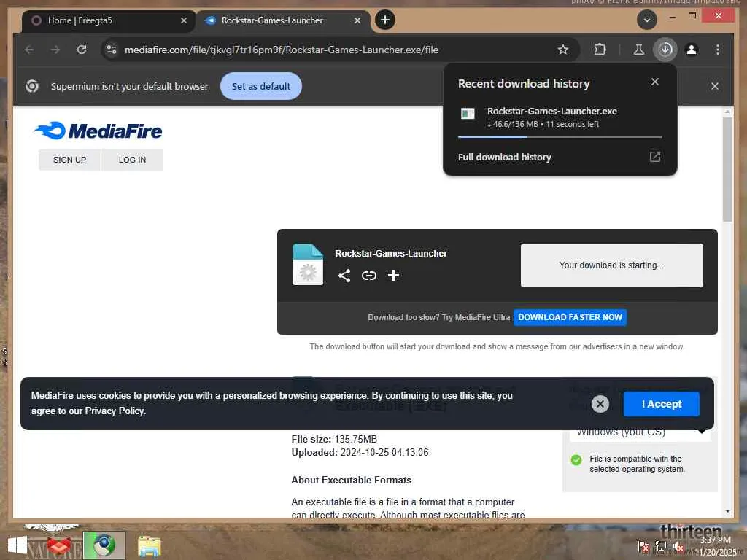Click the scrollbar up arrow
This screenshot has height=560, width=747.
coord(727,112)
